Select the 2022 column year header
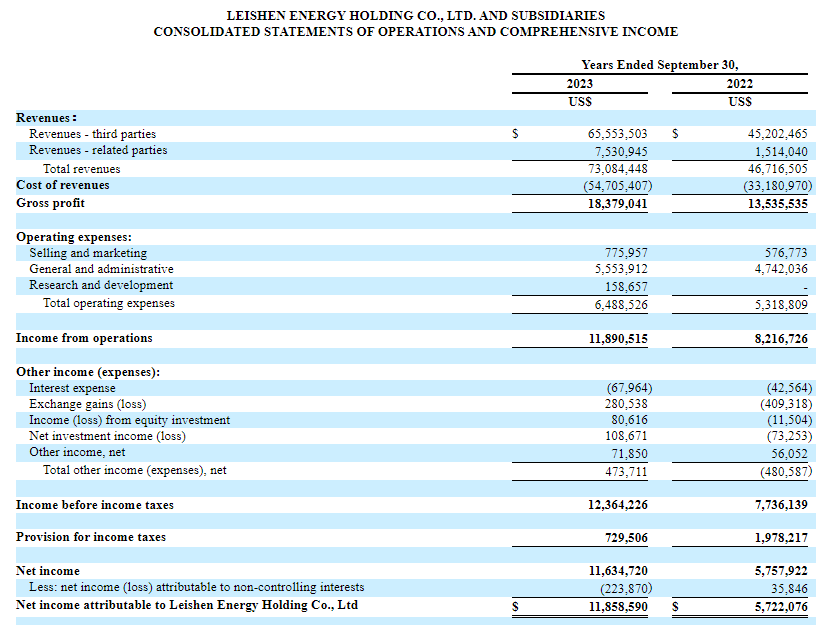 [740, 84]
